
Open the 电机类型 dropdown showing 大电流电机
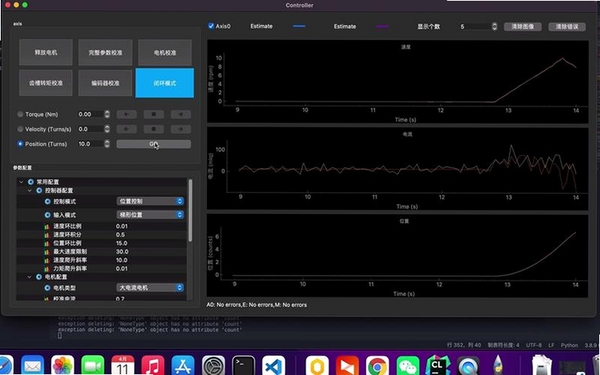pos(150,288)
